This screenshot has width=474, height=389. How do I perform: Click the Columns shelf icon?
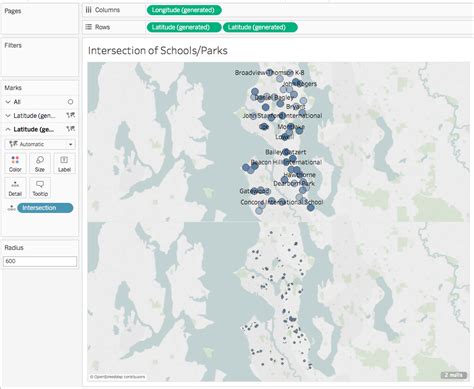[x=88, y=10]
